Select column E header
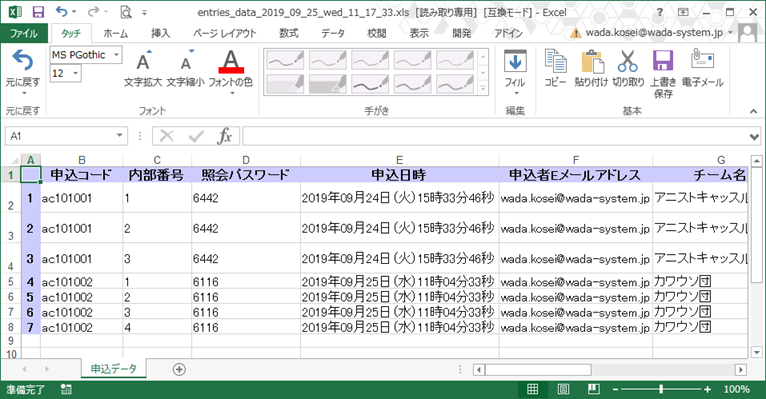 pyautogui.click(x=399, y=160)
